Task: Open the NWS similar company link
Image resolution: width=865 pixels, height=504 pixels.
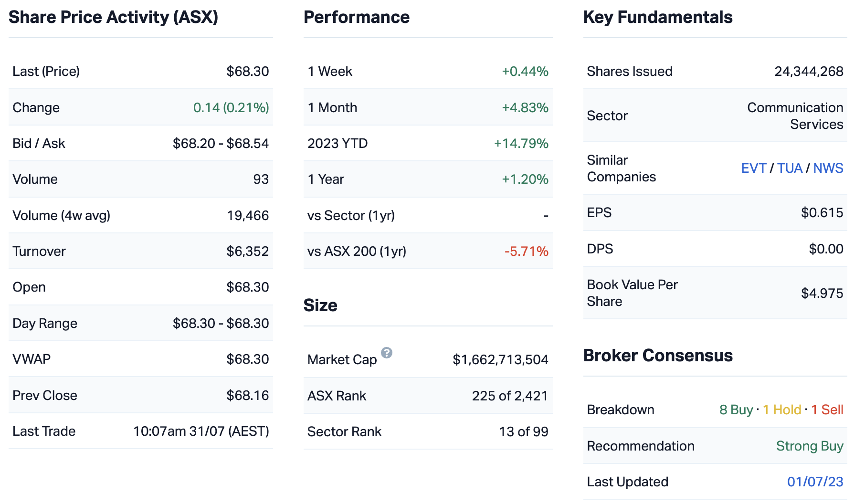Action: (828, 168)
